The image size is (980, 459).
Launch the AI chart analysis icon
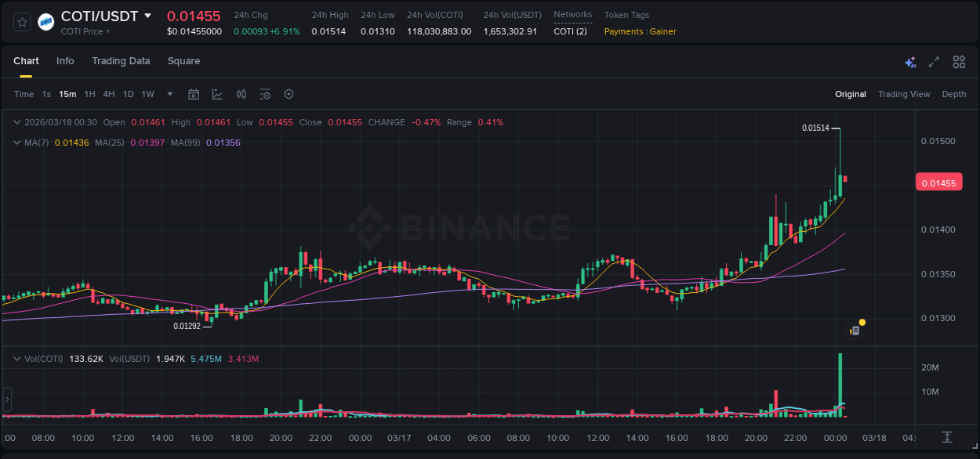(909, 61)
